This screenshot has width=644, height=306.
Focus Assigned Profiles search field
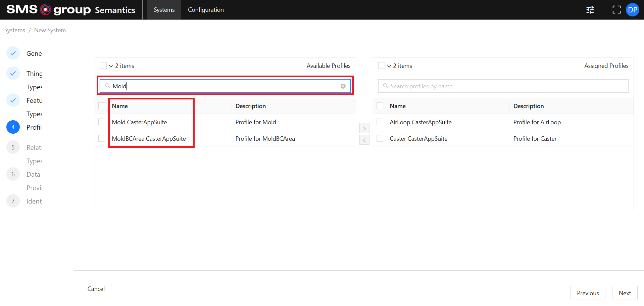point(503,86)
